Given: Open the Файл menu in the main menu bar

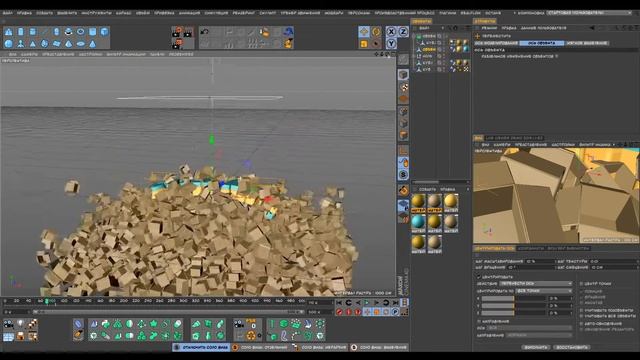Looking at the screenshot, I should 7,13.
